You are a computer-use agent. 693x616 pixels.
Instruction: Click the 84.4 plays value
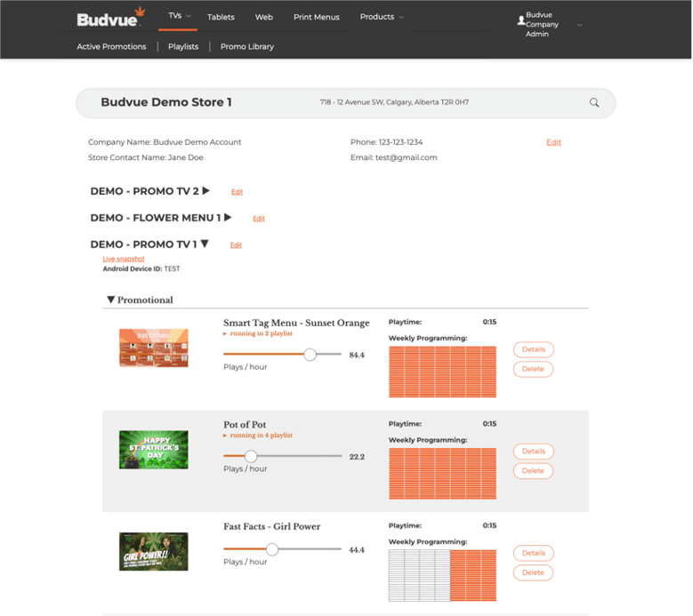[357, 355]
